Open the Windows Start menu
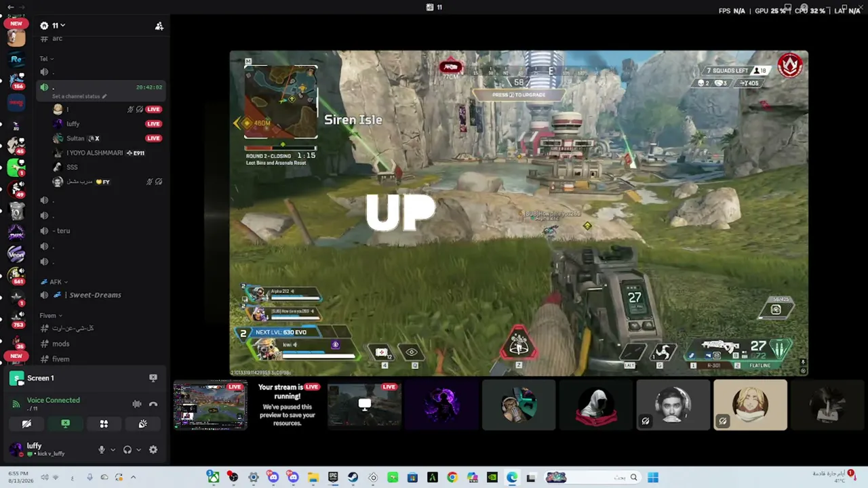The image size is (868, 488). coord(653,477)
